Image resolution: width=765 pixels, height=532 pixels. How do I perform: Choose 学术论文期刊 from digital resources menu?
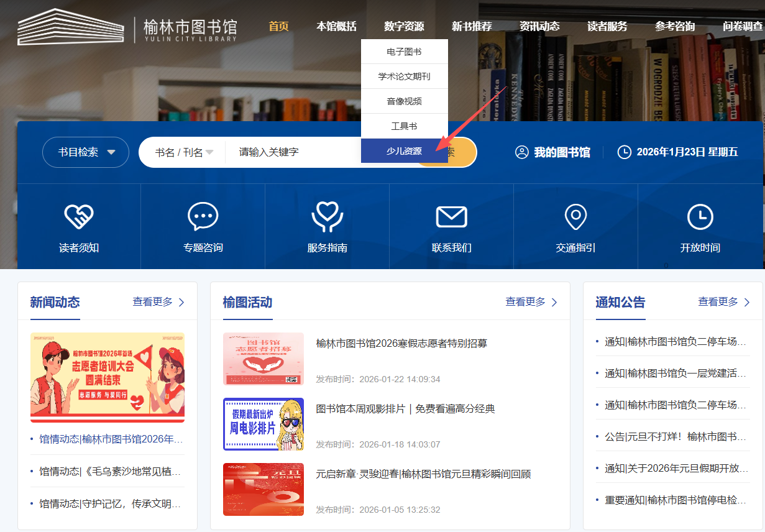tap(404, 76)
